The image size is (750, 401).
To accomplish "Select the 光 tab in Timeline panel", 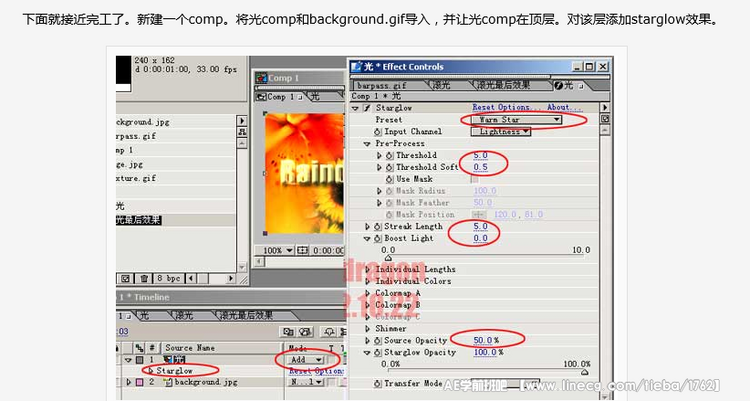I will click(x=144, y=316).
